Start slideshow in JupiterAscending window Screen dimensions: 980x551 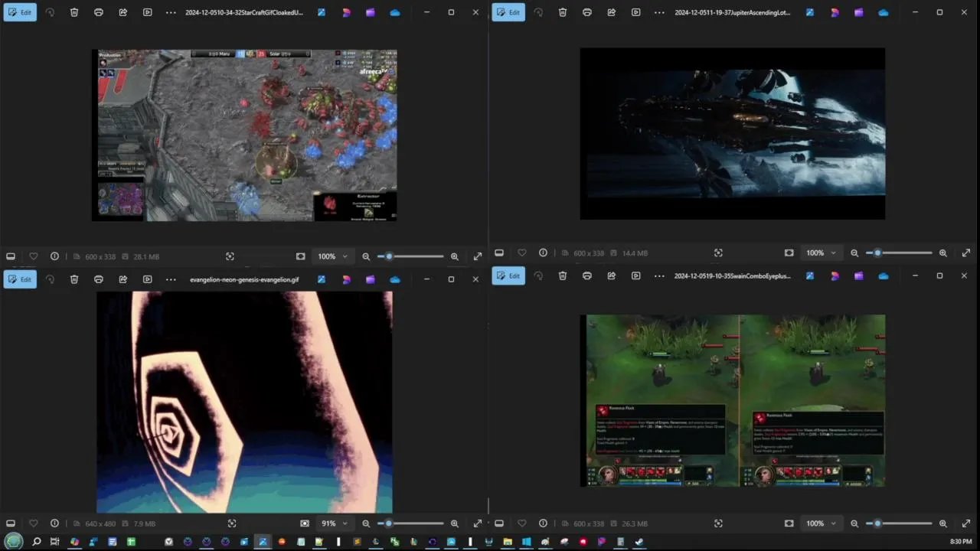tap(636, 12)
